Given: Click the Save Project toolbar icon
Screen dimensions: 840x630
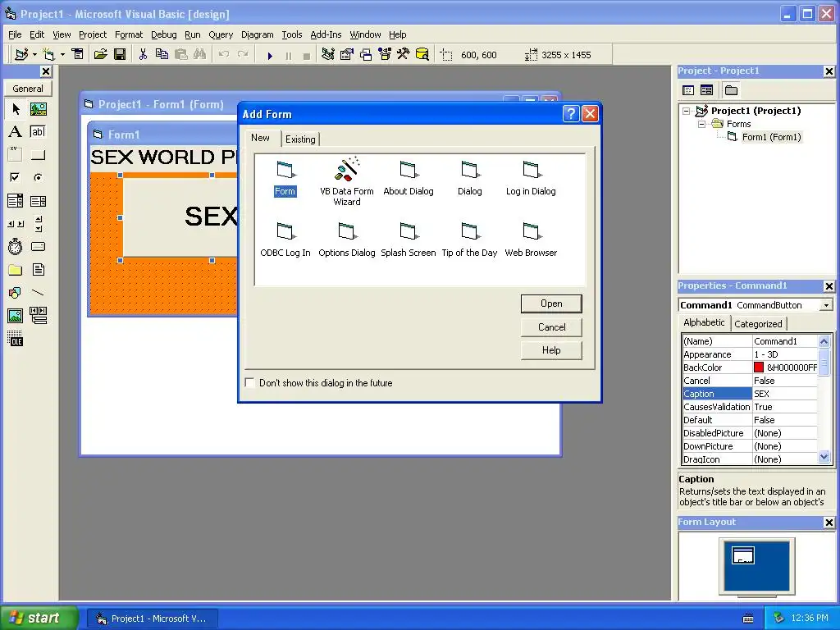Looking at the screenshot, I should 120,55.
